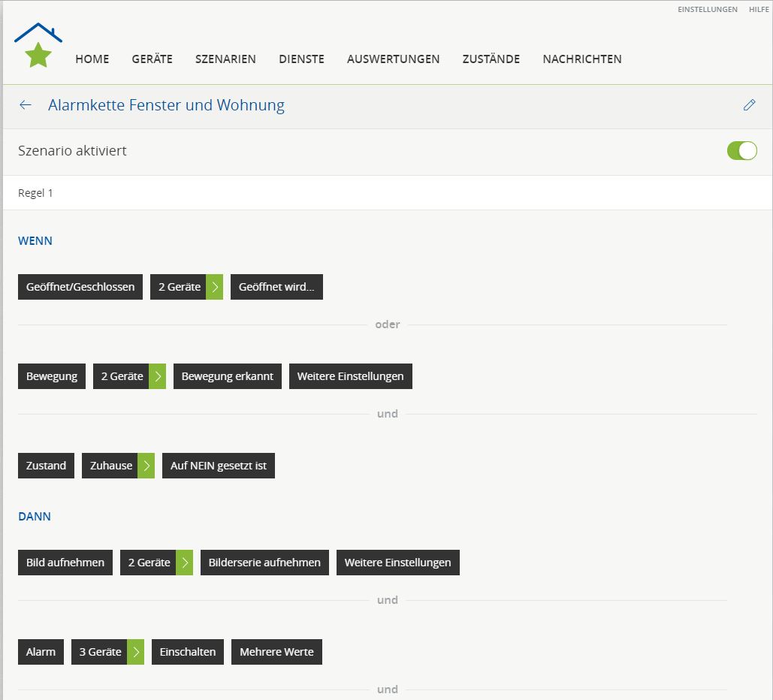
Task: Open the Hilfe link
Action: [759, 10]
